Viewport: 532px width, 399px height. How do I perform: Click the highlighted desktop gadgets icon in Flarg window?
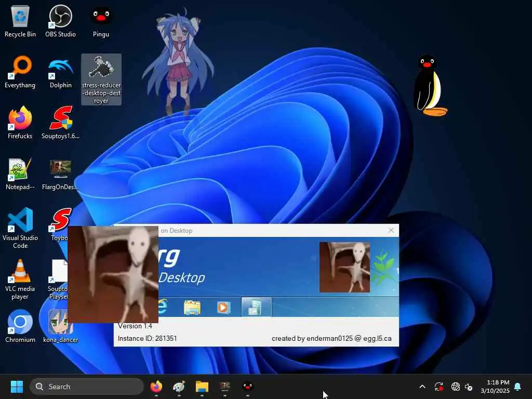point(256,307)
